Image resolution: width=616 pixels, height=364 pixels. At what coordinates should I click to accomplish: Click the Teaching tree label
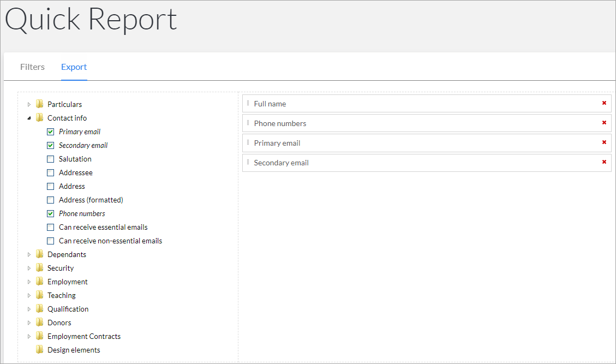coord(61,295)
